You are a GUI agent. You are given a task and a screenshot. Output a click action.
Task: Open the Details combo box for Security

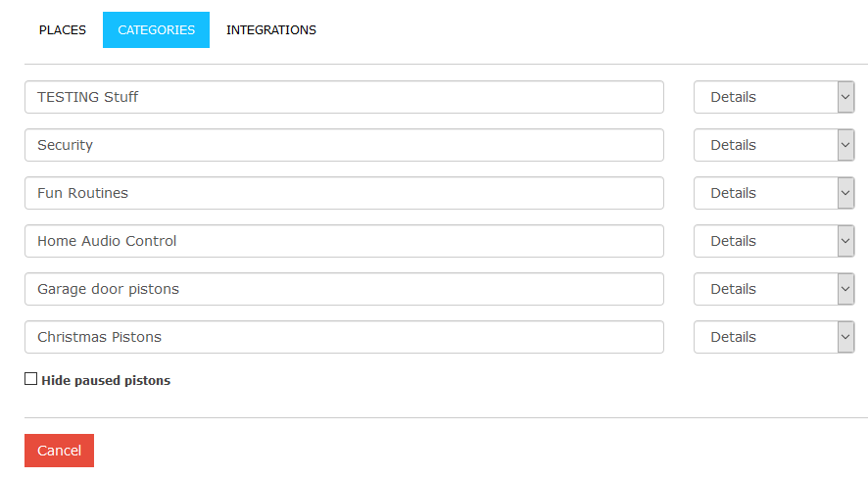774,145
